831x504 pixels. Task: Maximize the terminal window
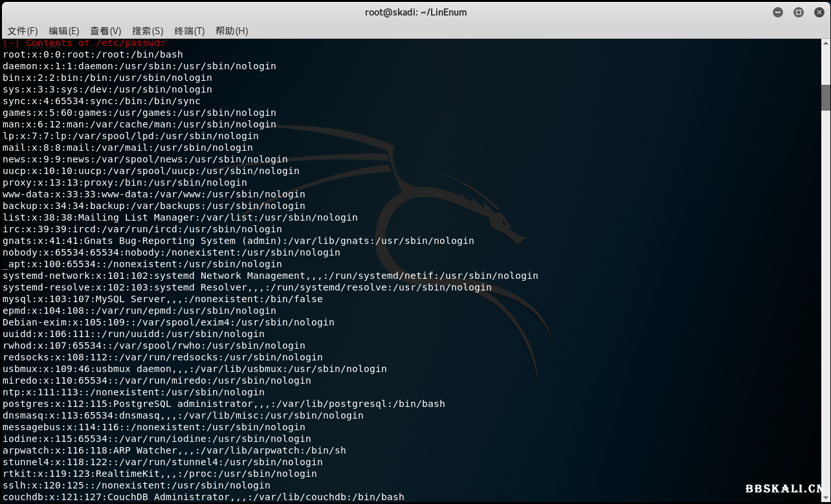tap(799, 12)
